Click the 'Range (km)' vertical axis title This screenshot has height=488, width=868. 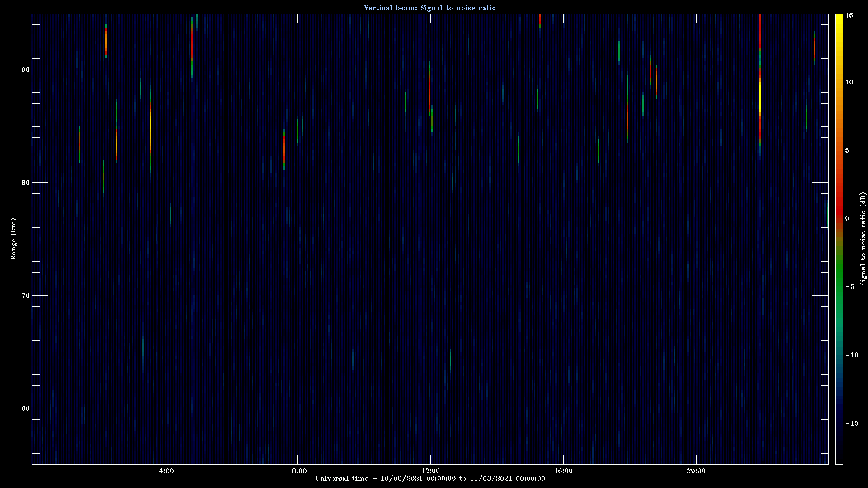pyautogui.click(x=14, y=239)
